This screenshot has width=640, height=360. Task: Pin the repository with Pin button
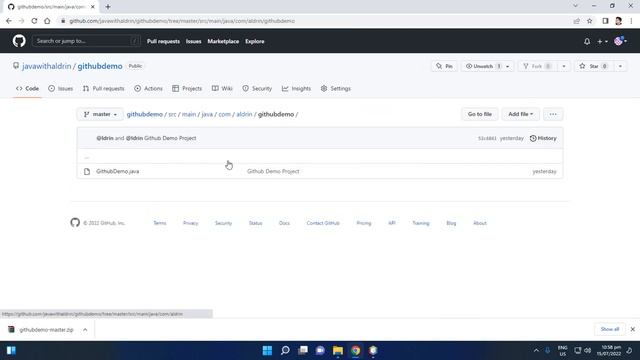pos(444,66)
